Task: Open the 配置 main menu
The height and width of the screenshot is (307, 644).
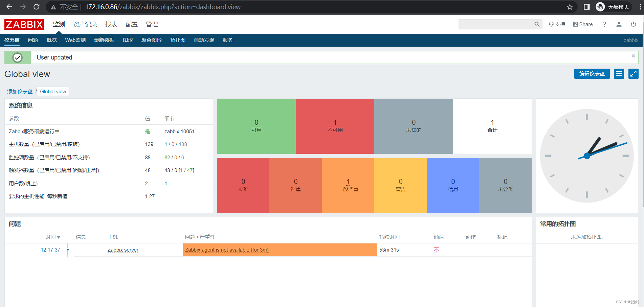Action: pyautogui.click(x=132, y=24)
